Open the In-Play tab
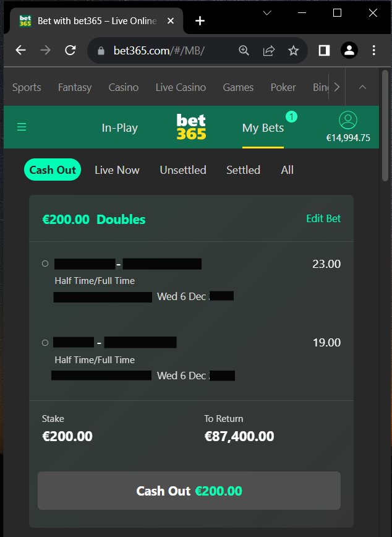Image resolution: width=392 pixels, height=537 pixels. 120,127
